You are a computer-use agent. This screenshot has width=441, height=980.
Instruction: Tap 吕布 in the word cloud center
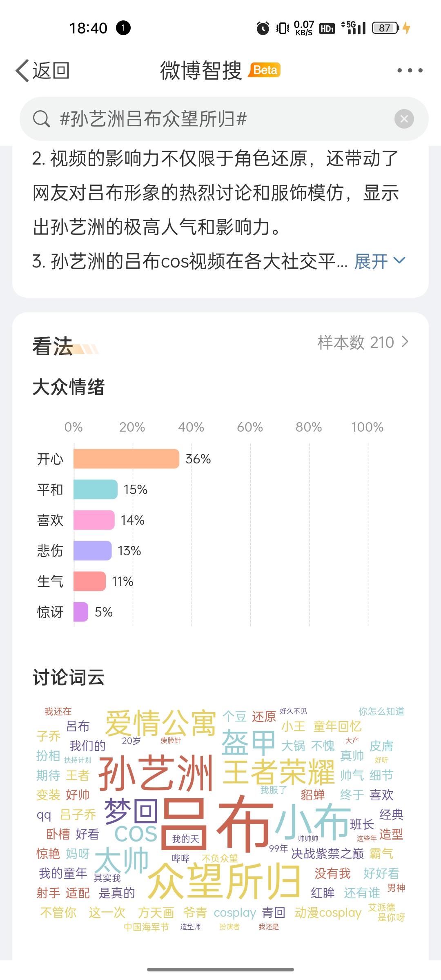[217, 823]
